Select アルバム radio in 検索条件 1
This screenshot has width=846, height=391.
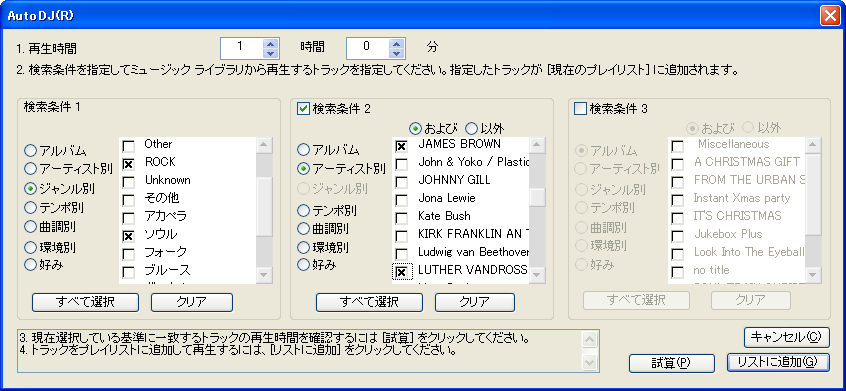point(31,150)
